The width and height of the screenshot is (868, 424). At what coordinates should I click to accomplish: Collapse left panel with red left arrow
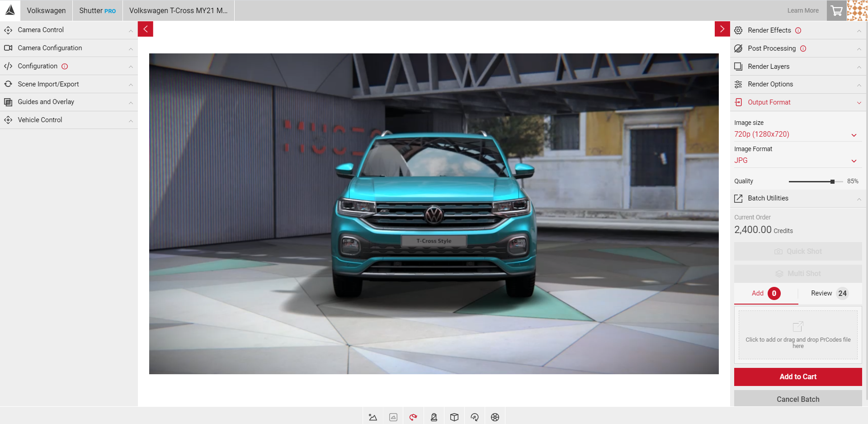[x=146, y=29]
